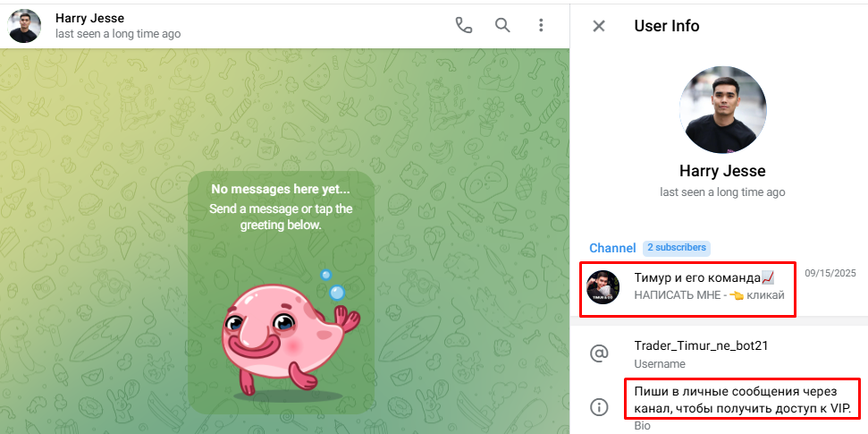Click the bio text about VIP access

click(740, 399)
